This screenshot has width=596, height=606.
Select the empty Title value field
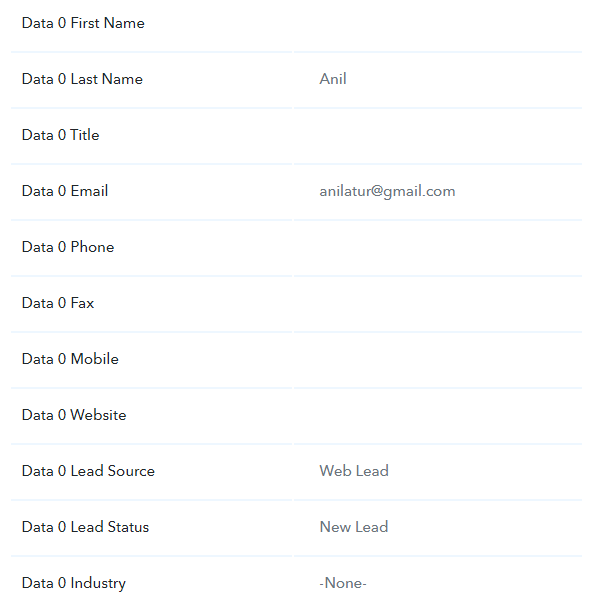438,136
